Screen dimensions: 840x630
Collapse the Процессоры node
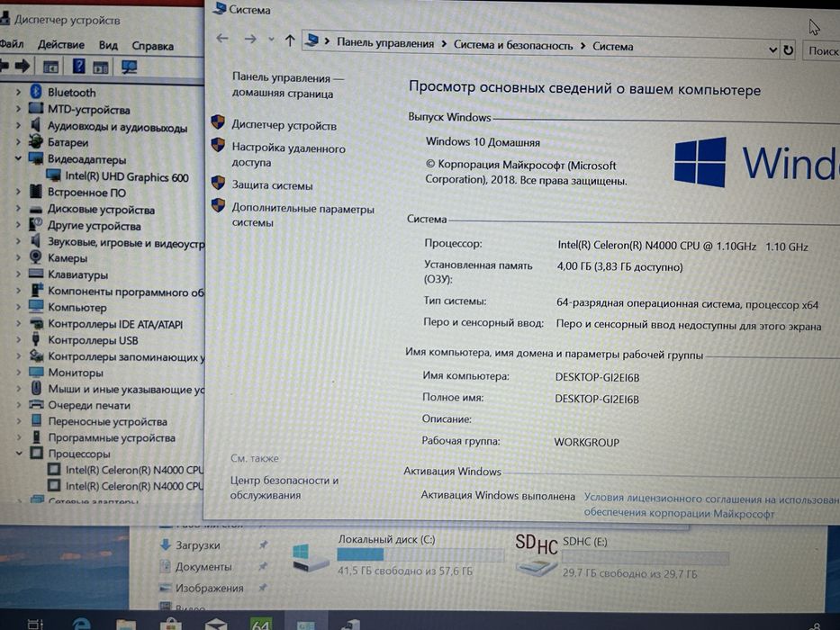coord(19,454)
